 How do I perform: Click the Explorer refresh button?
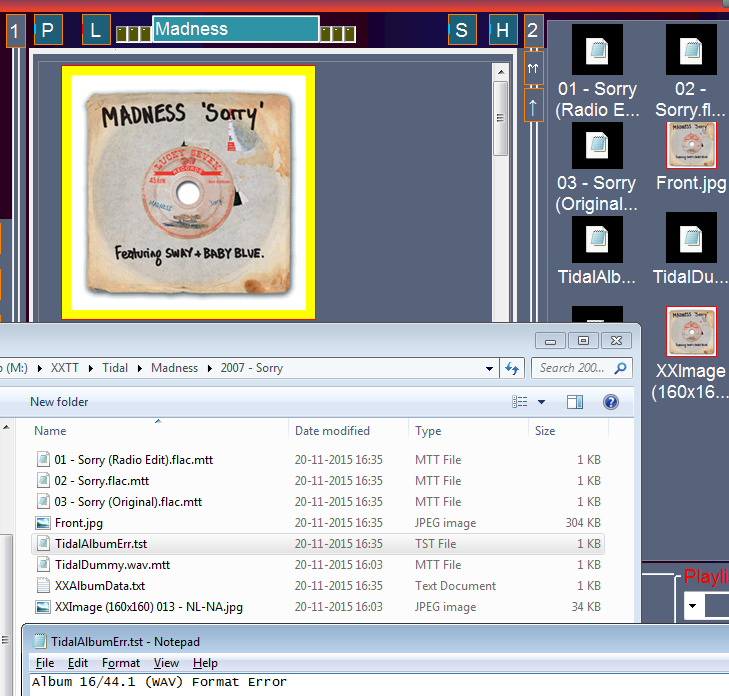(512, 369)
